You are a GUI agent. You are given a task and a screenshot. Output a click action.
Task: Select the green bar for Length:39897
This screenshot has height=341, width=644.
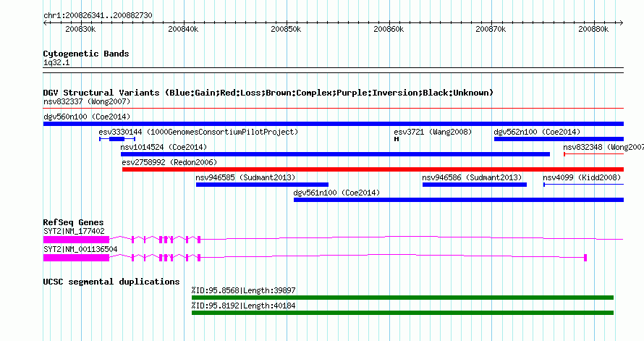click(x=402, y=298)
